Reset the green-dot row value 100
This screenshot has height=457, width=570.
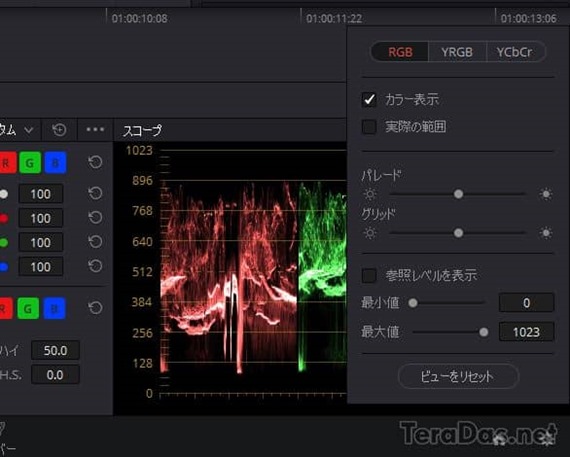(x=95, y=242)
